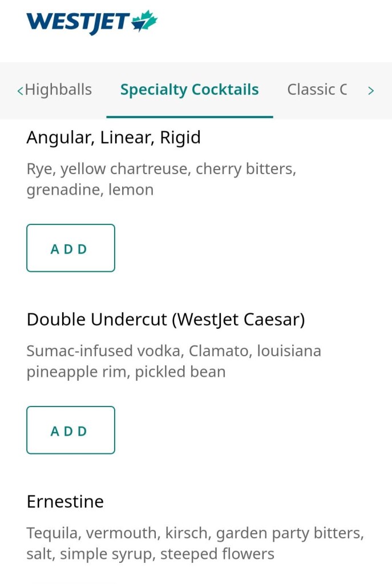Click the teal underline beneath Specialty Cocktails
This screenshot has height=584, width=392.
[189, 116]
